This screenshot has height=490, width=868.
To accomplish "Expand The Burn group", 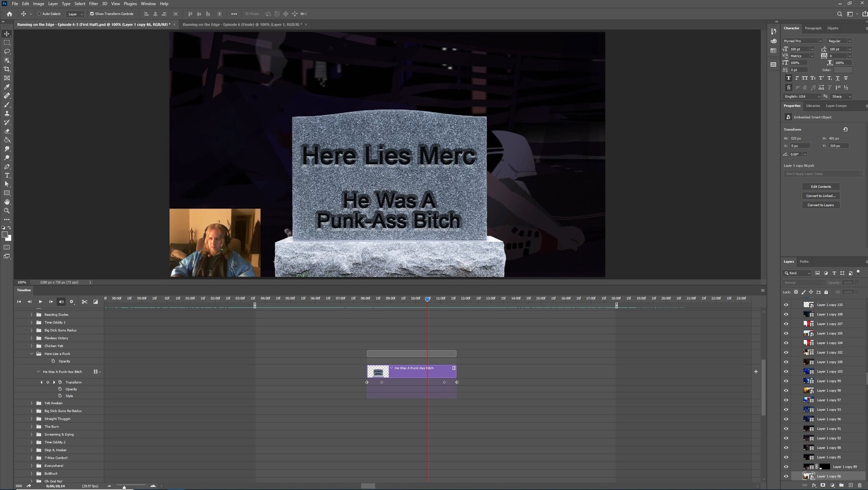I will coord(31,427).
